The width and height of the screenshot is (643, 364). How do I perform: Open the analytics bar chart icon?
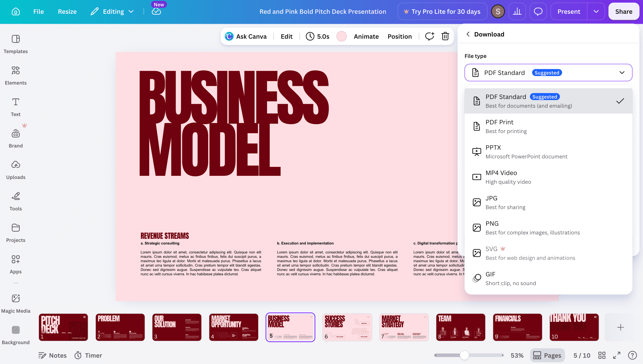517,12
